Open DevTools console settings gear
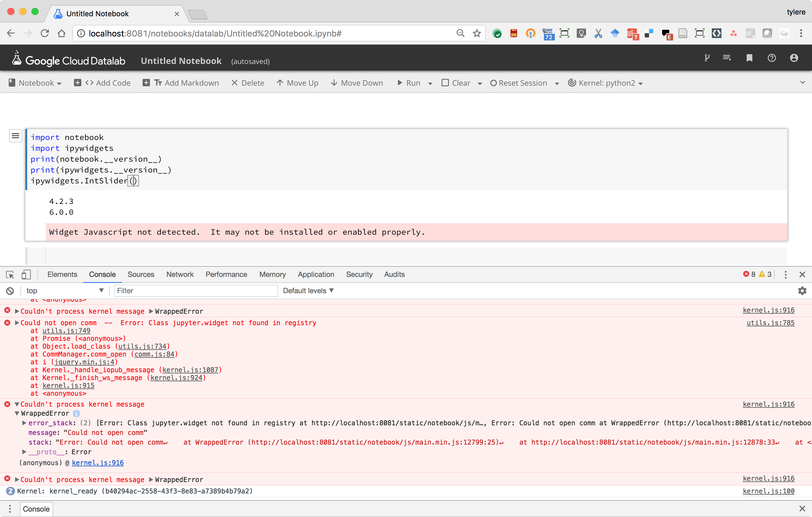The image size is (812, 517). (802, 291)
